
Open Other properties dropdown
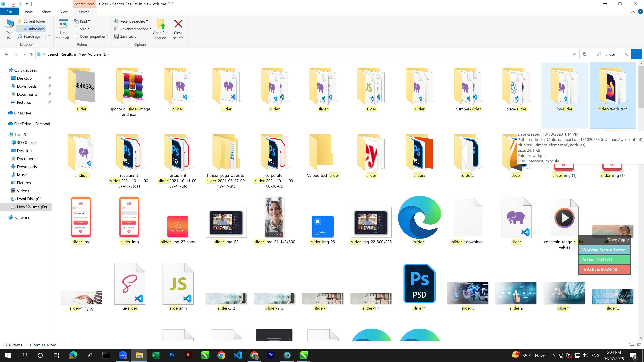(92, 37)
